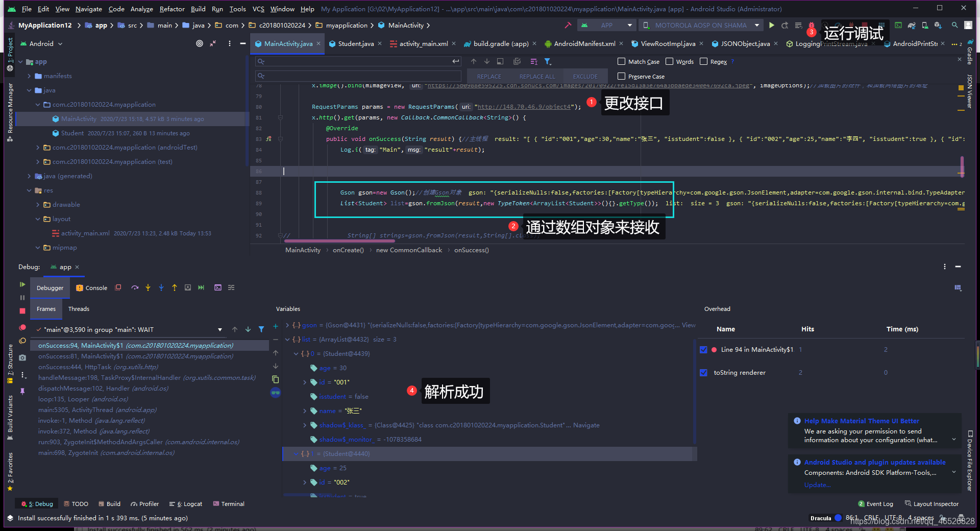
Task: Click Apply Changes and Restart Activity icon
Action: 785,25
